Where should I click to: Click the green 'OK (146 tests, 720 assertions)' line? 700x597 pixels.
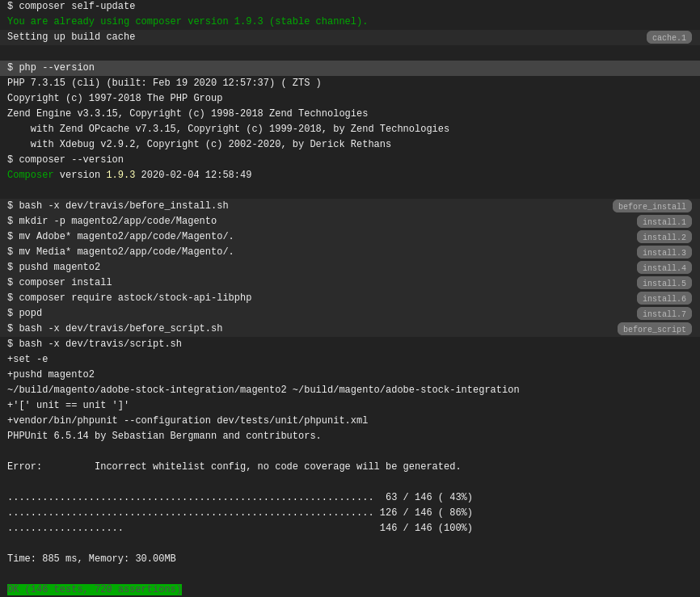(x=94, y=589)
